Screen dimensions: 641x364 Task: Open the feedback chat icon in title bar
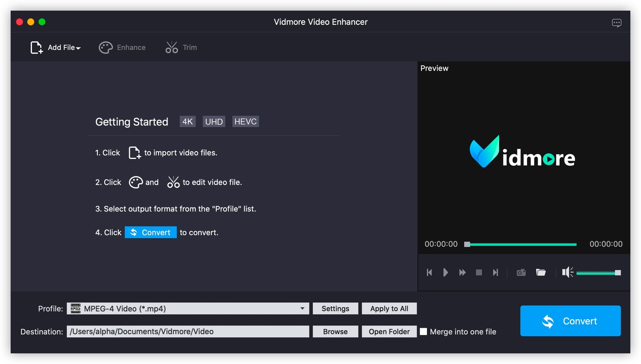pyautogui.click(x=617, y=23)
